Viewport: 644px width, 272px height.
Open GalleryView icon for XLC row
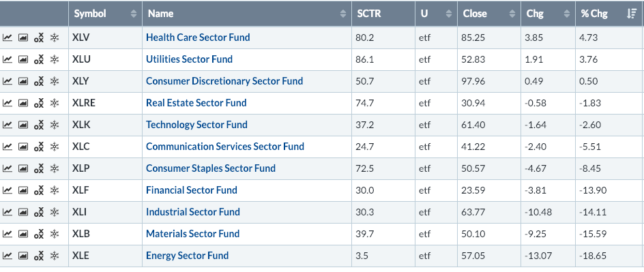pyautogui.click(x=23, y=147)
